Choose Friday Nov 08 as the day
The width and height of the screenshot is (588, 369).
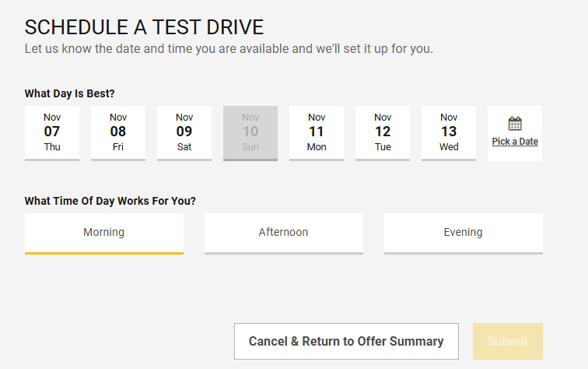118,132
